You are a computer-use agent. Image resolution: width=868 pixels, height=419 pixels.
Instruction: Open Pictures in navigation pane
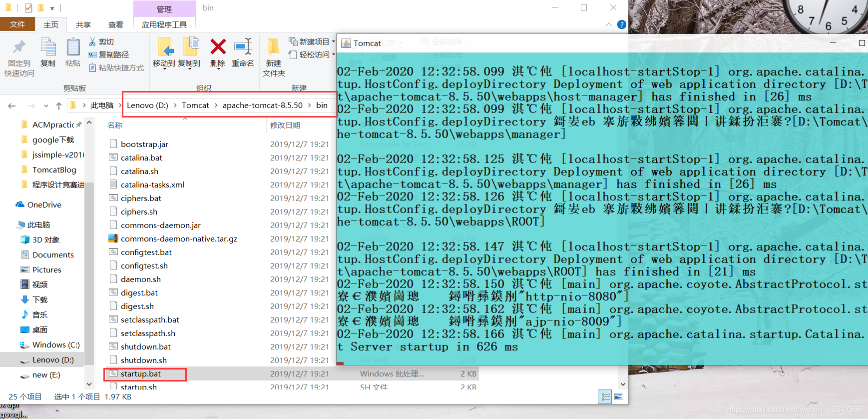pos(41,269)
